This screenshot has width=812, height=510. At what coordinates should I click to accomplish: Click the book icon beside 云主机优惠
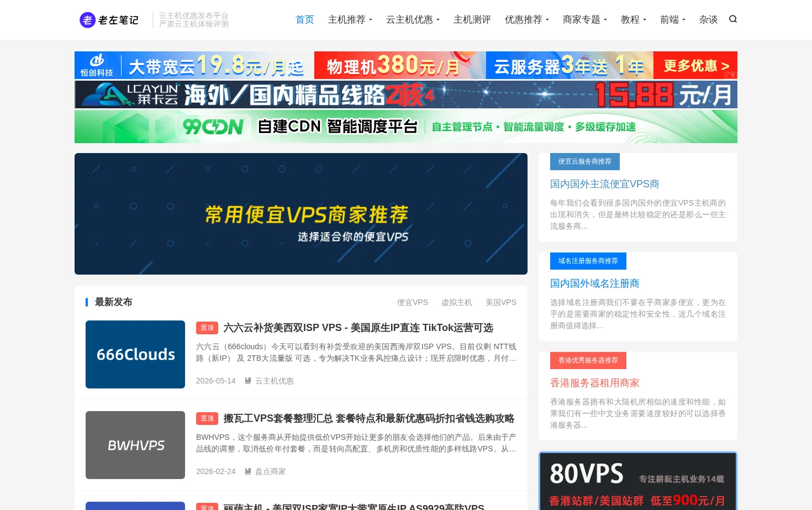pyautogui.click(x=248, y=381)
